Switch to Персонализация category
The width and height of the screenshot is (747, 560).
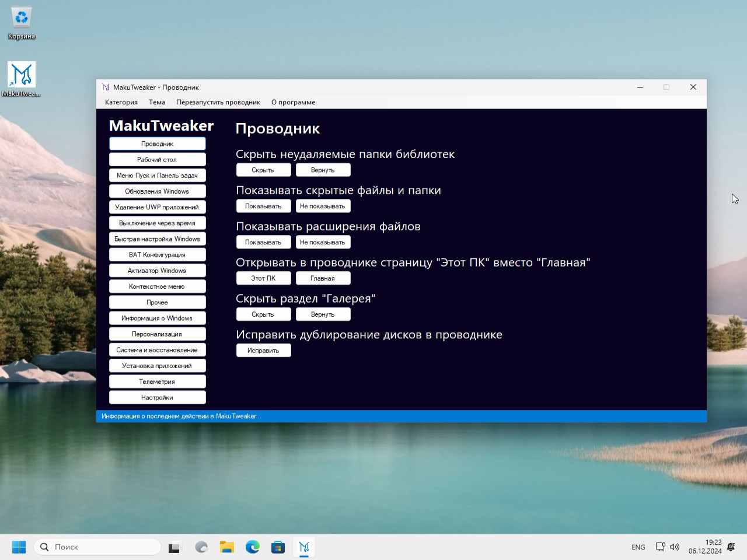click(157, 334)
